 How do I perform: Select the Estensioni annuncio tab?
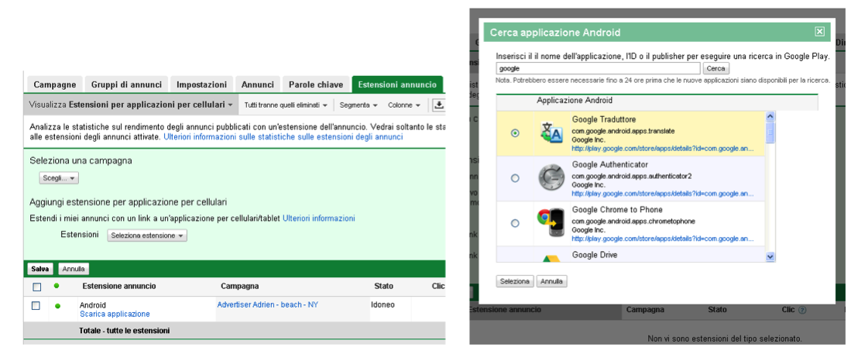click(397, 84)
